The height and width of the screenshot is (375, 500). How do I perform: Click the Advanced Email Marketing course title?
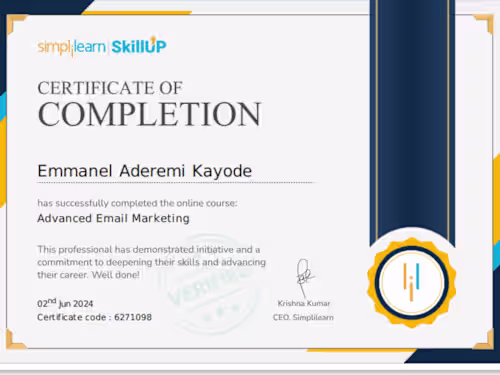coord(113,218)
